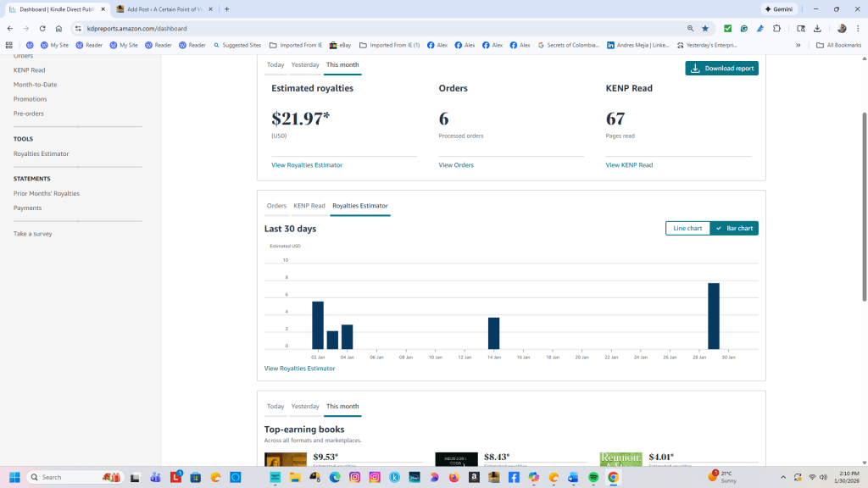Click the Download report button
Screen dimensions: 868x488
point(721,69)
